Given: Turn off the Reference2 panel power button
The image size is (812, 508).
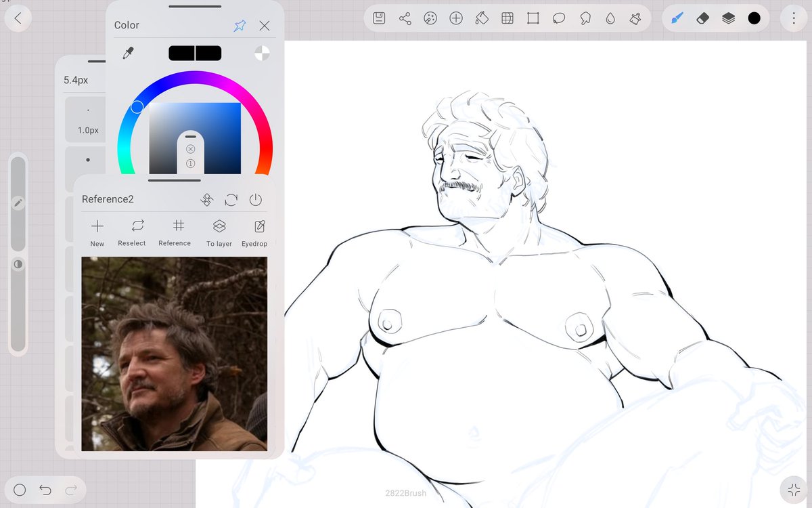Looking at the screenshot, I should 255,200.
